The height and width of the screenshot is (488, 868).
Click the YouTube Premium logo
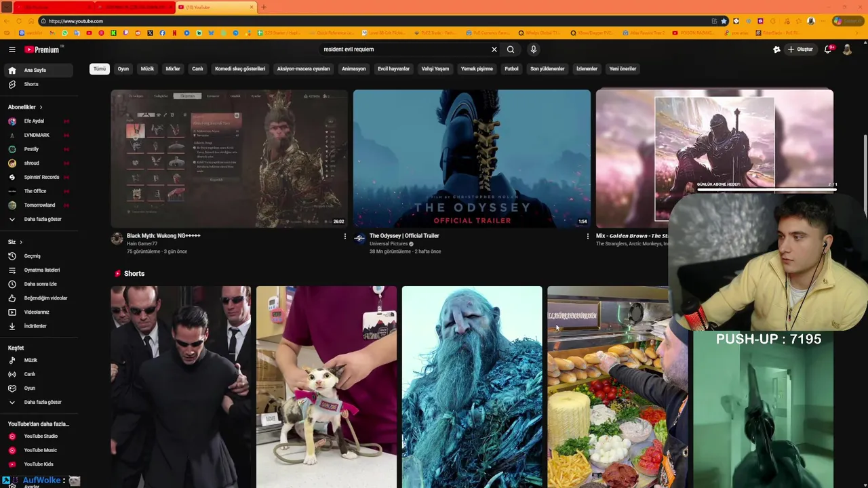point(43,49)
